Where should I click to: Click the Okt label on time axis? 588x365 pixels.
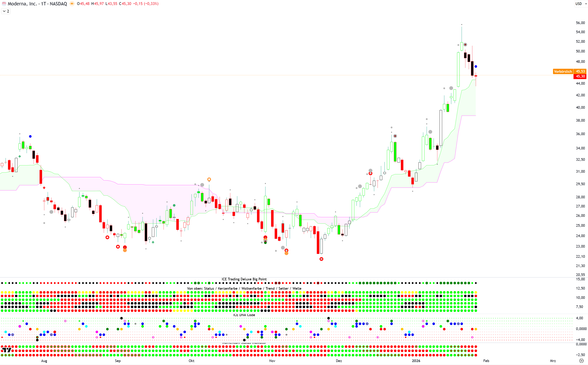(191, 361)
